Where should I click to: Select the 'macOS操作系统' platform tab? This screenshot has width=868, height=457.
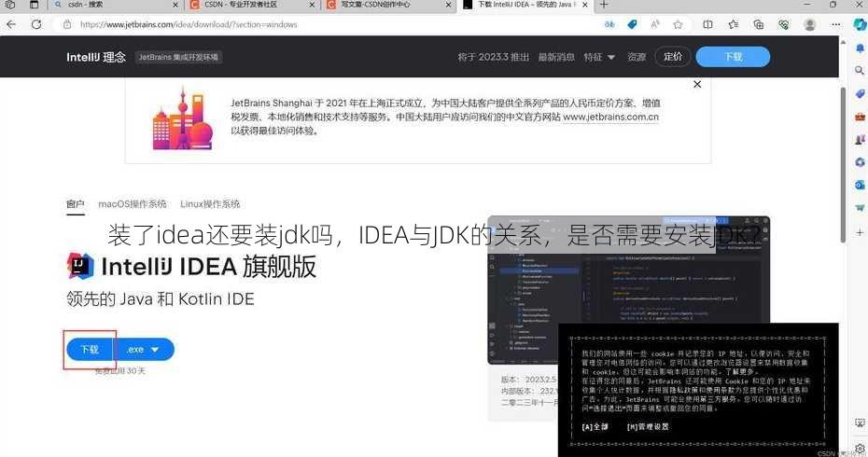pyautogui.click(x=133, y=204)
